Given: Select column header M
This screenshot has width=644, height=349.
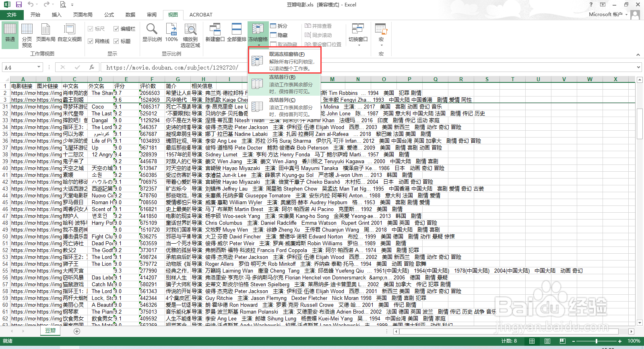Looking at the screenshot, I should coord(332,79).
